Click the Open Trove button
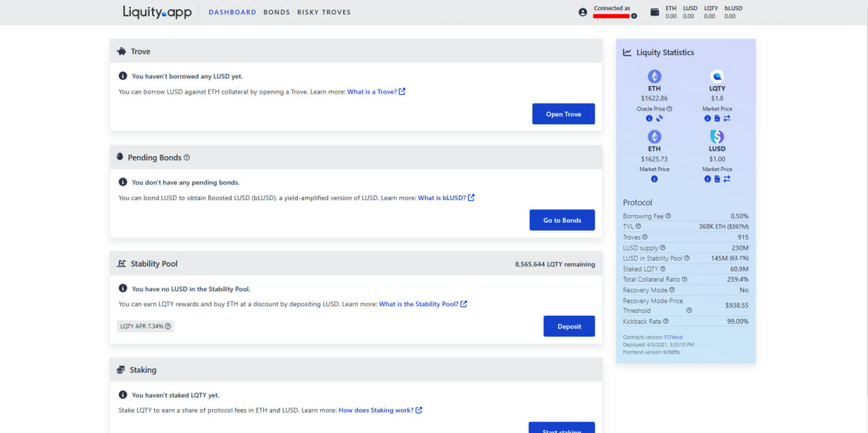 coord(564,114)
